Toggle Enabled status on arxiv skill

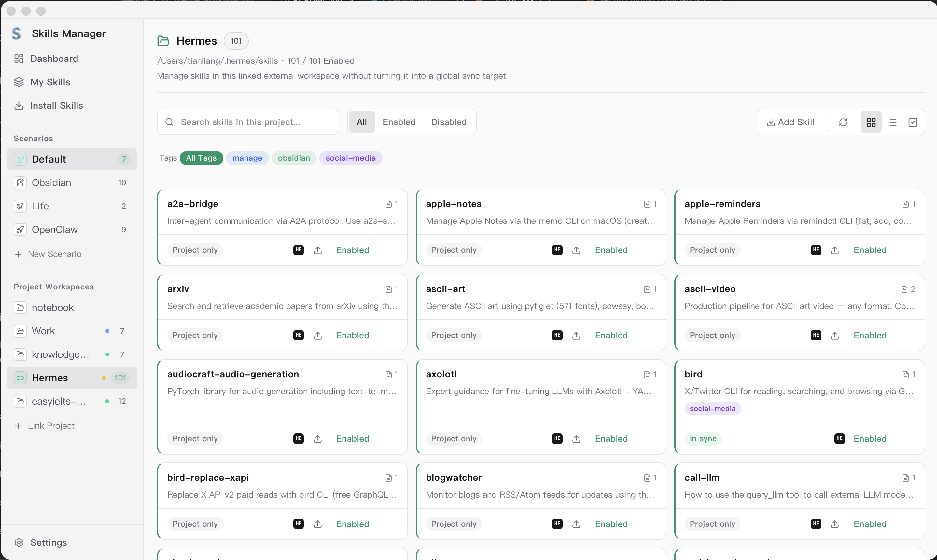[x=352, y=335]
